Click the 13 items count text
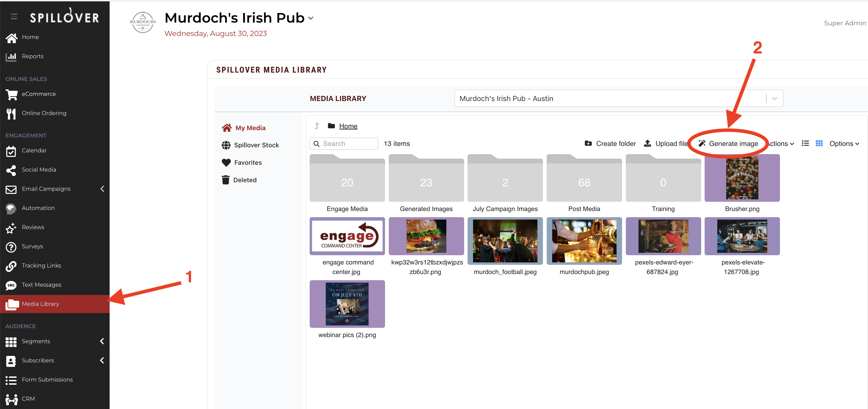Image resolution: width=868 pixels, height=409 pixels. [397, 144]
